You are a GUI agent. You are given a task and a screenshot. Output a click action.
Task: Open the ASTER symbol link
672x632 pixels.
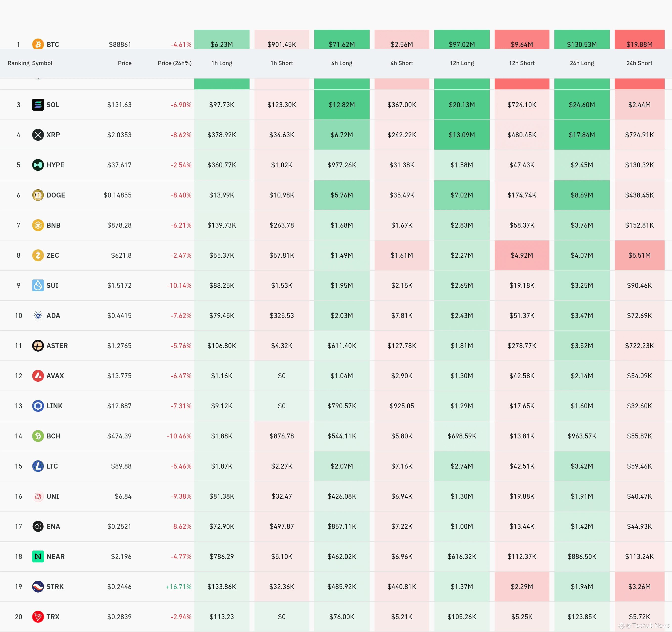[x=57, y=346]
